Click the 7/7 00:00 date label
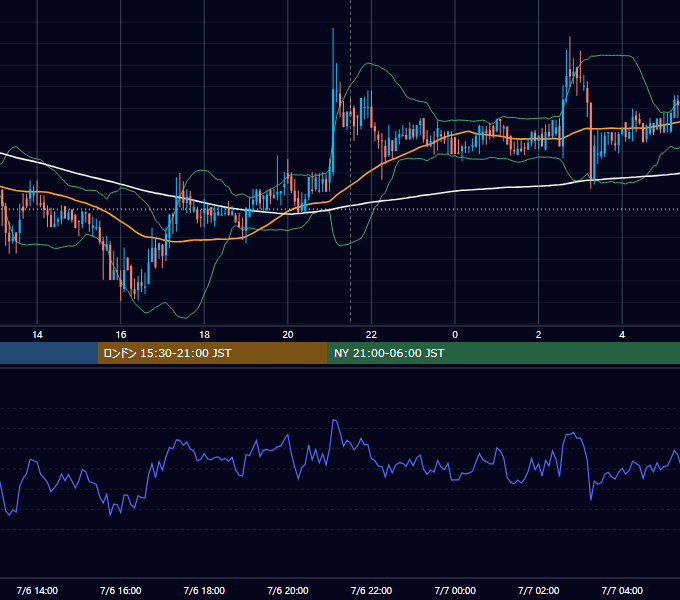Screen dimensions: 680x600 pos(455,590)
